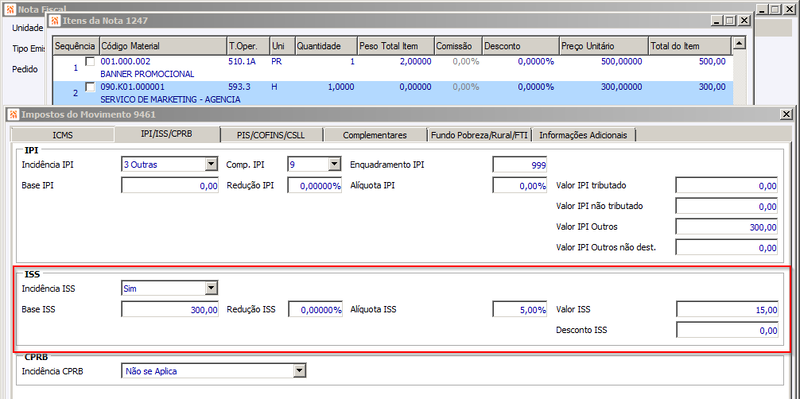The image size is (800, 399).
Task: Click Valor IPI Outros não dest. field
Action: coord(727,247)
